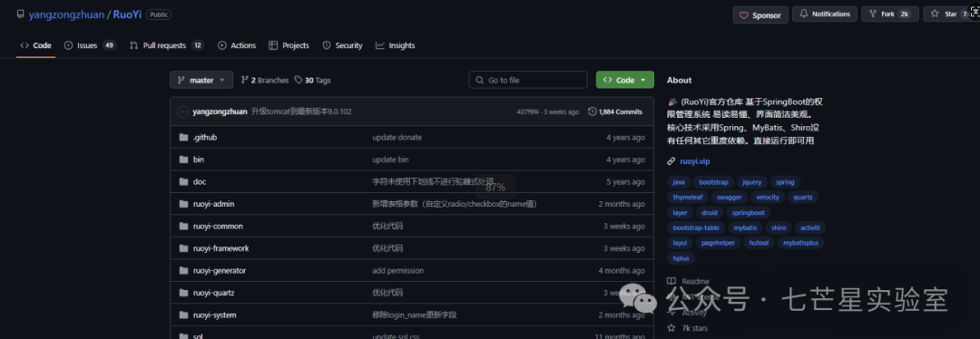
Task: Select the springboot topic tag
Action: point(748,212)
